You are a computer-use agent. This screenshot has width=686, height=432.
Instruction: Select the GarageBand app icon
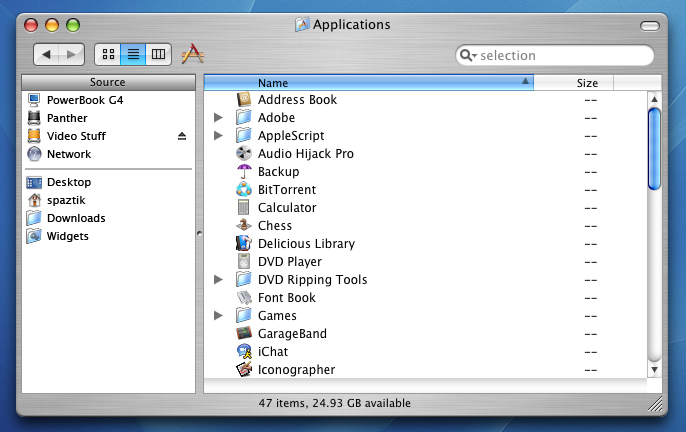pyautogui.click(x=244, y=334)
